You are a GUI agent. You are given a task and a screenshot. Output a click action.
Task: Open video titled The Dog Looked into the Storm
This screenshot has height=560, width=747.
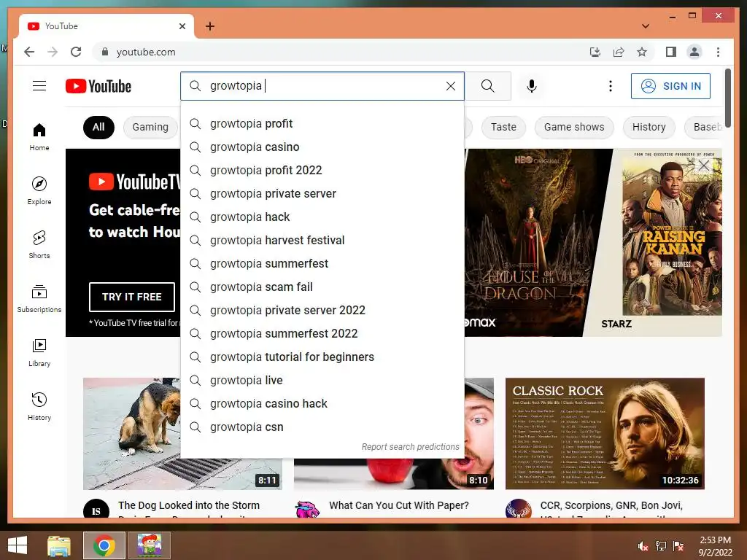(189, 505)
